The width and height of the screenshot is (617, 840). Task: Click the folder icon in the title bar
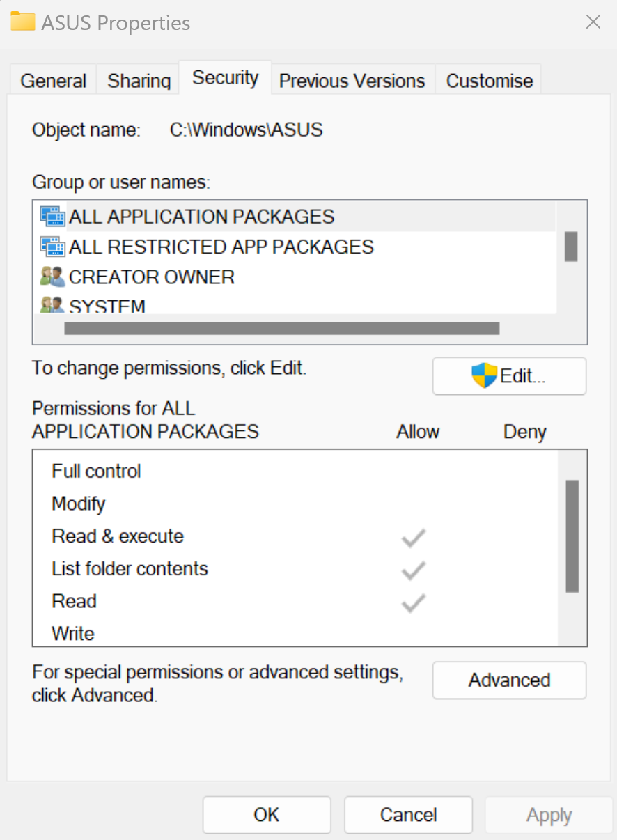(22, 22)
